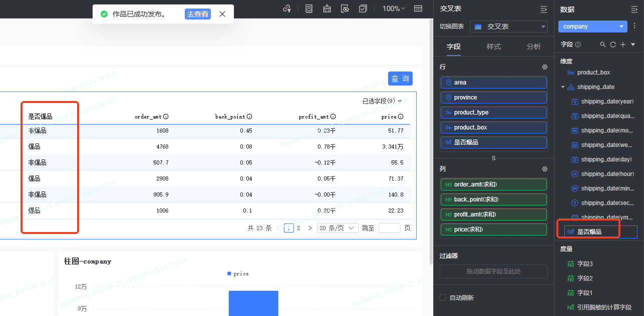This screenshot has width=644, height=316.
Task: Click the 跳至 page number input field
Action: point(389,228)
